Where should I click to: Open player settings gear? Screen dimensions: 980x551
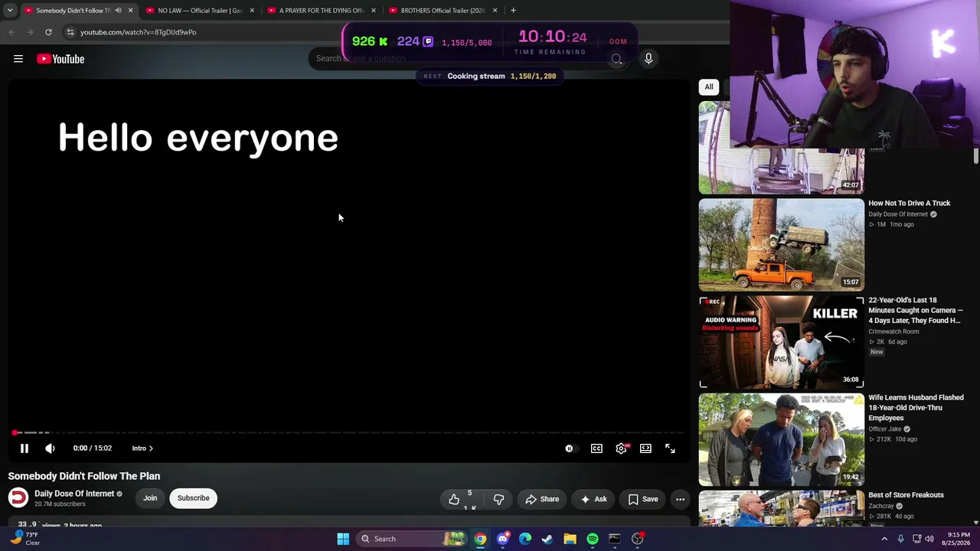coord(621,448)
